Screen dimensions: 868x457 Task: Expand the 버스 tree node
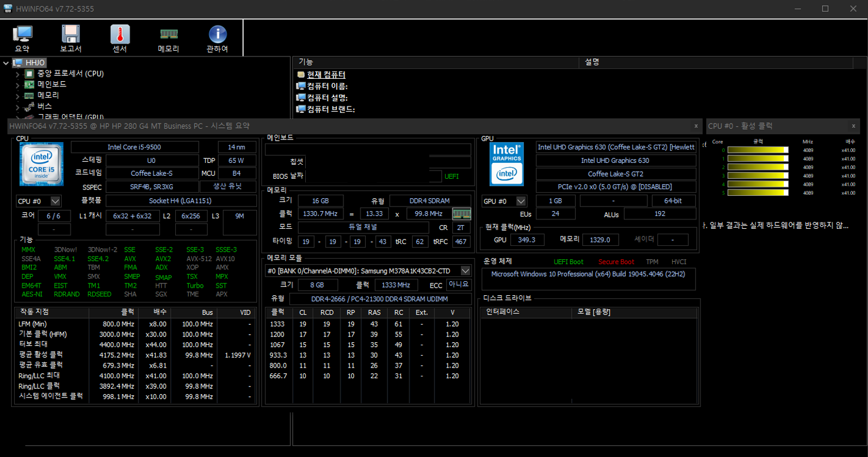18,106
